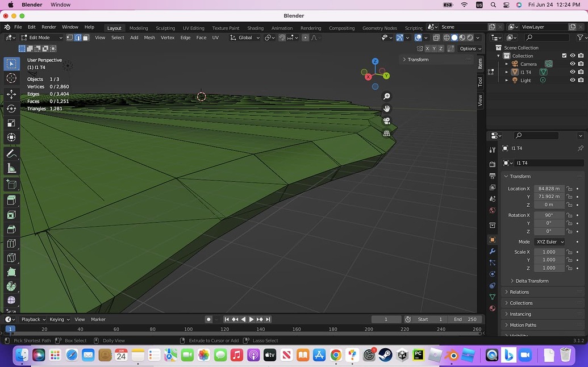The width and height of the screenshot is (588, 367).
Task: Select the Scale tool
Action: click(11, 123)
